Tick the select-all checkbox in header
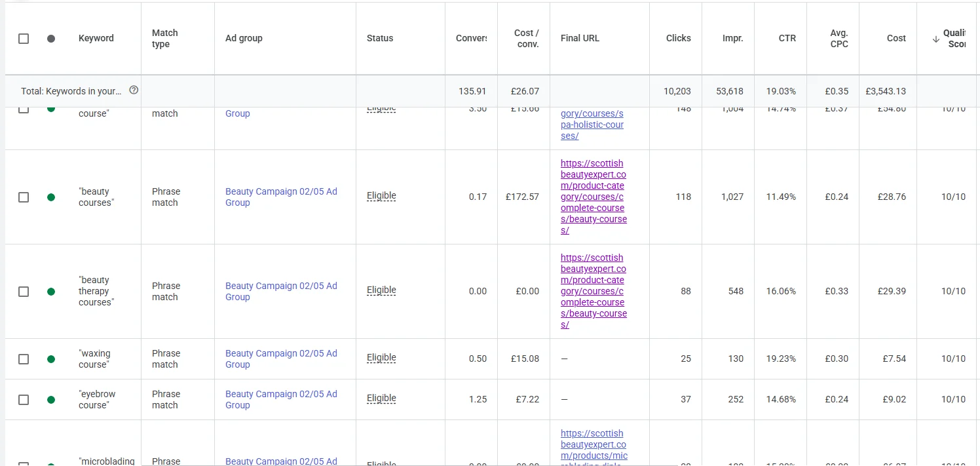Screen dimensions: 980x466 [x=24, y=39]
